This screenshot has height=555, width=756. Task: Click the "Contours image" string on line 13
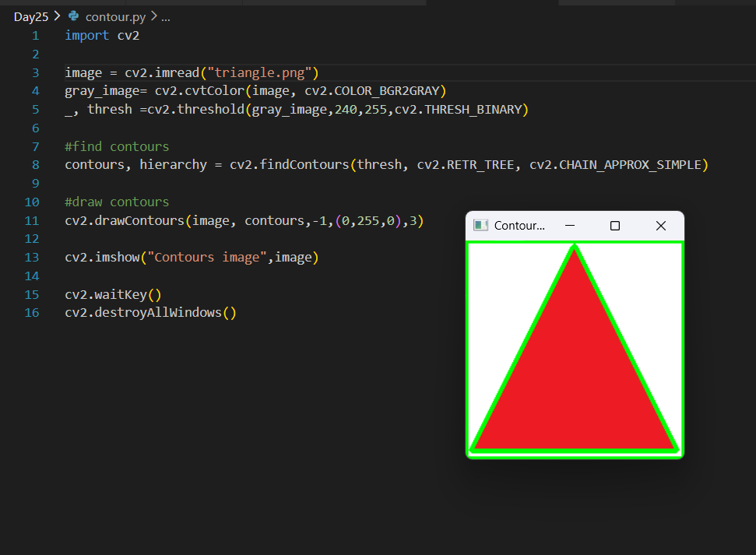(x=207, y=258)
